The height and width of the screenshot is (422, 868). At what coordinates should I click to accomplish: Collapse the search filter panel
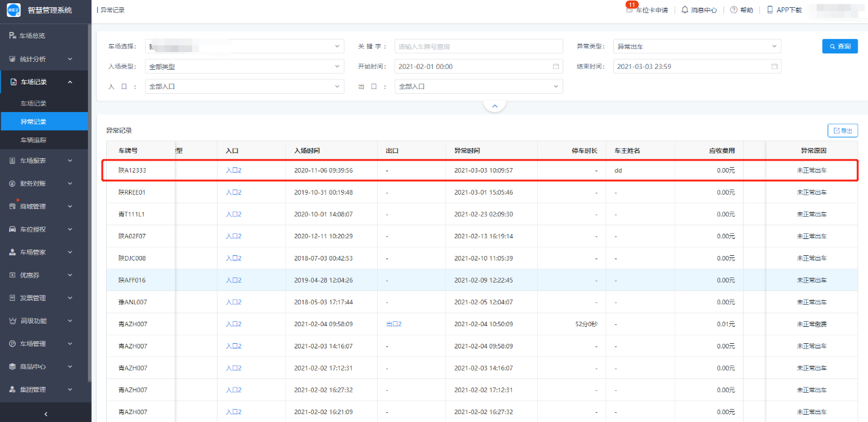pos(494,105)
